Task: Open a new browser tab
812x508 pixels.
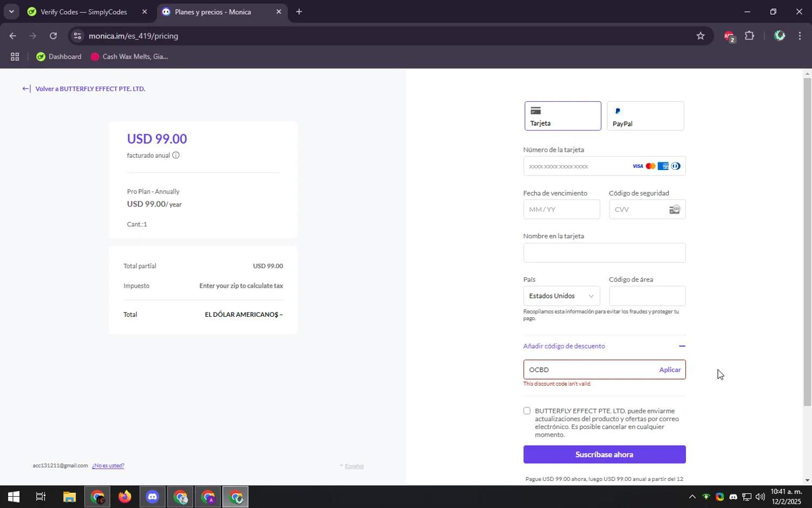Action: tap(299, 11)
